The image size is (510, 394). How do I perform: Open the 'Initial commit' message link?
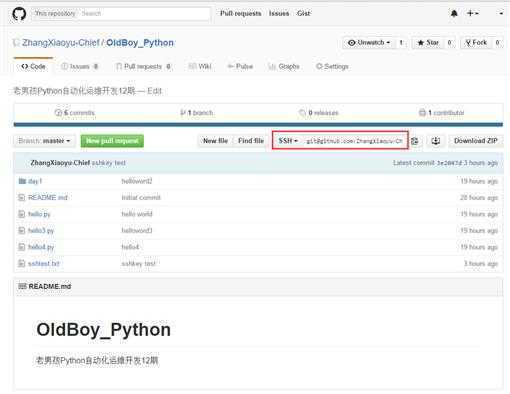pyautogui.click(x=141, y=198)
